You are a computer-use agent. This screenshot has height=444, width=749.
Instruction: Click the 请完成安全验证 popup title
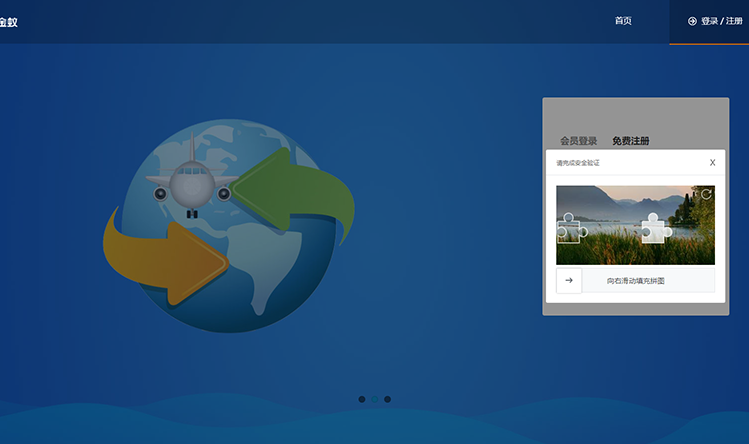[x=578, y=162]
